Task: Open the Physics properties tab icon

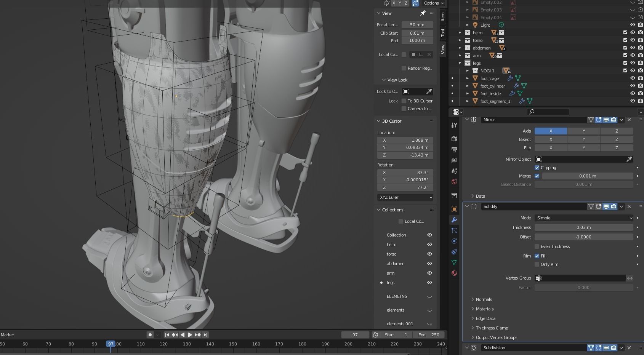Action: pyautogui.click(x=454, y=241)
